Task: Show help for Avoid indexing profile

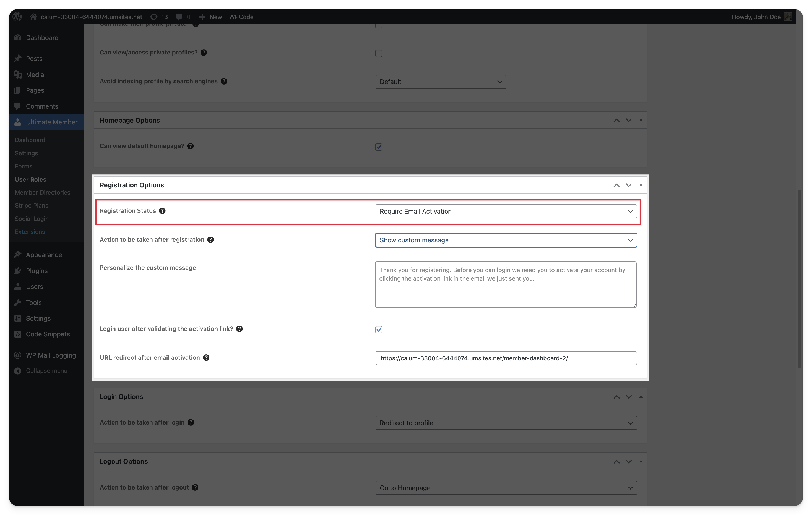Action: click(224, 81)
